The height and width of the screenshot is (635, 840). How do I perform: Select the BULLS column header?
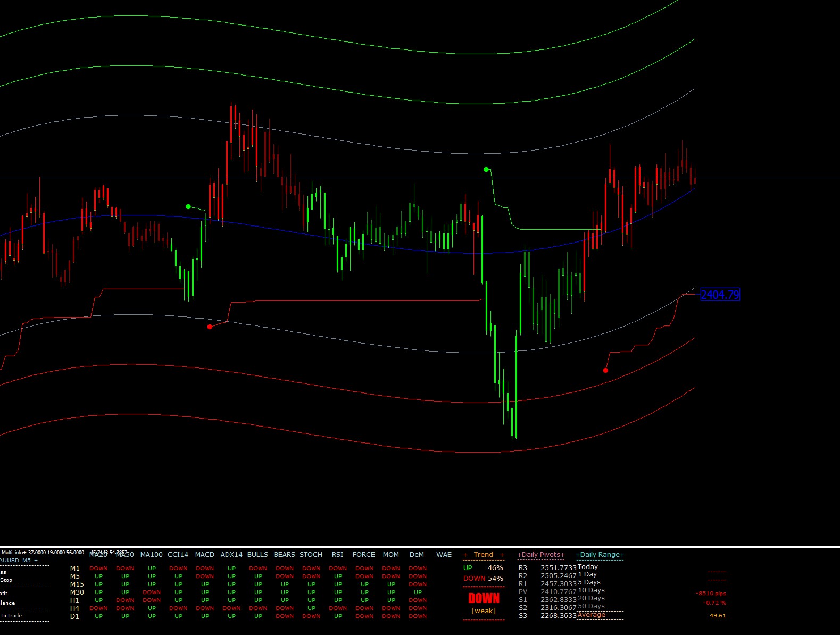click(258, 555)
